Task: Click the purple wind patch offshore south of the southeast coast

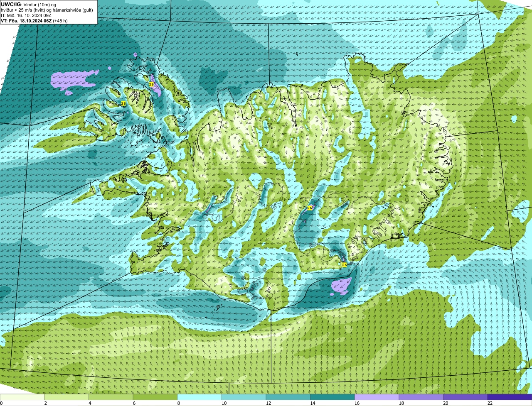Action: tap(341, 286)
